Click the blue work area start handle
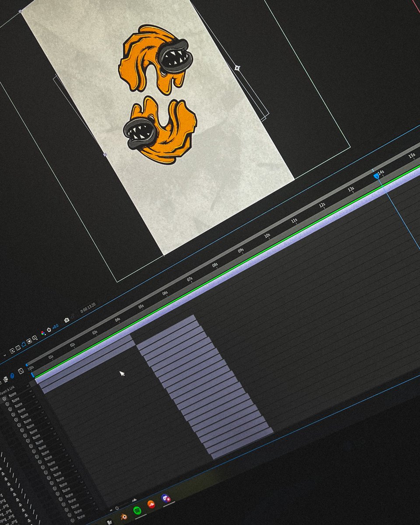Image resolution: width=420 pixels, height=525 pixels. pyautogui.click(x=32, y=375)
